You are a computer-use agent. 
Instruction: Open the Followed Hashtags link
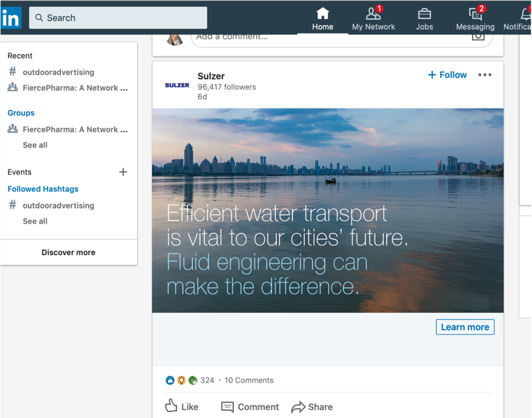pyautogui.click(x=43, y=189)
